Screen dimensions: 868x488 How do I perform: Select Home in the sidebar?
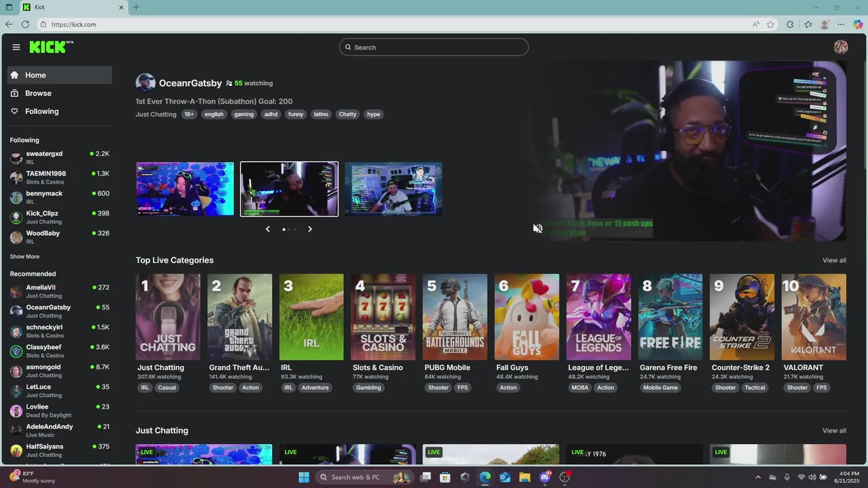tap(60, 75)
